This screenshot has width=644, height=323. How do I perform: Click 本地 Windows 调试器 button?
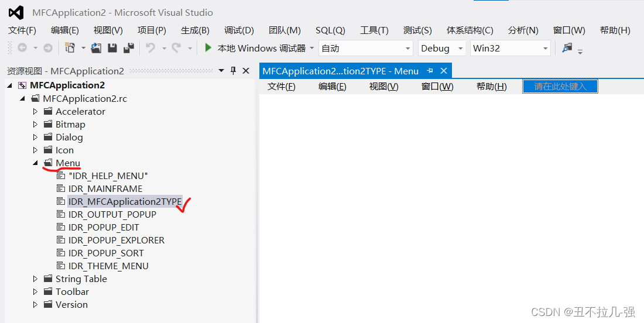click(x=261, y=48)
